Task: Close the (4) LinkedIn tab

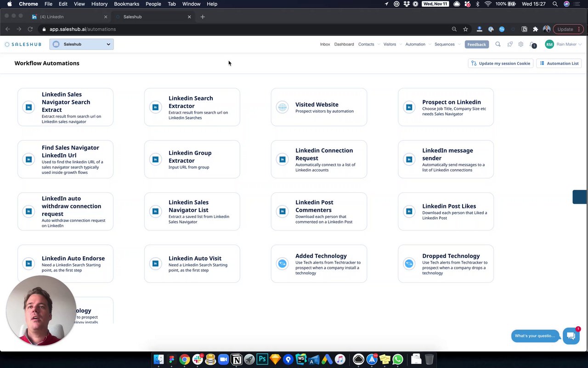Action: click(106, 17)
